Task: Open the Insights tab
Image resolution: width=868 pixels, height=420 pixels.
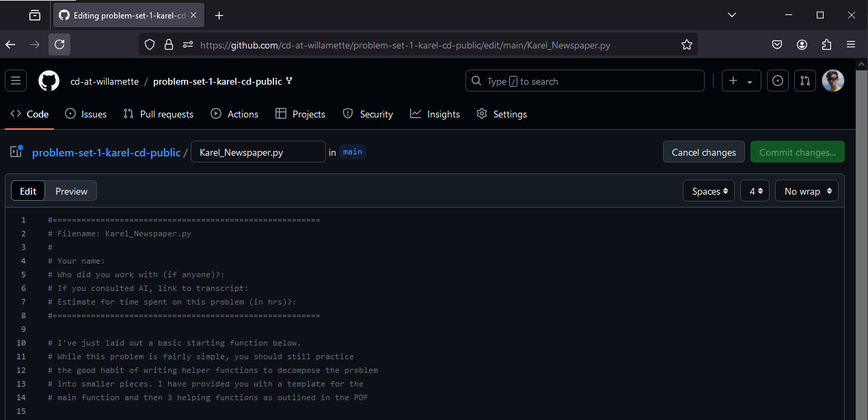Action: (435, 114)
